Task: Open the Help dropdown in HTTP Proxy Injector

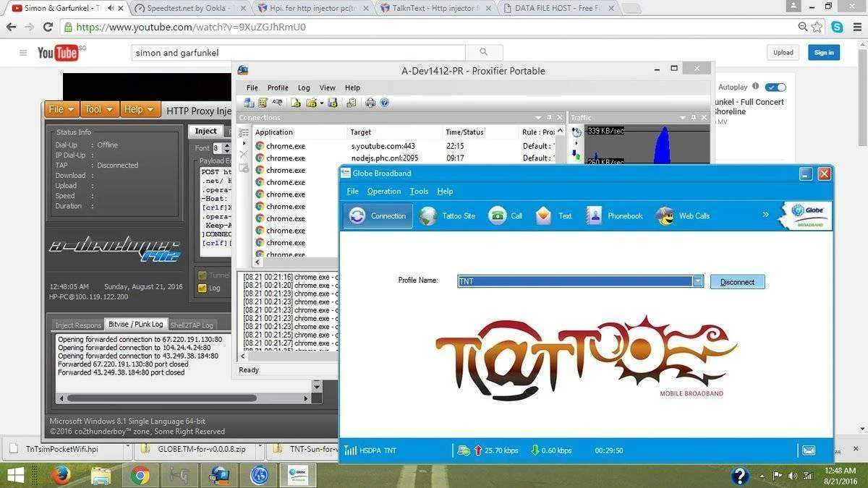Action: click(140, 109)
